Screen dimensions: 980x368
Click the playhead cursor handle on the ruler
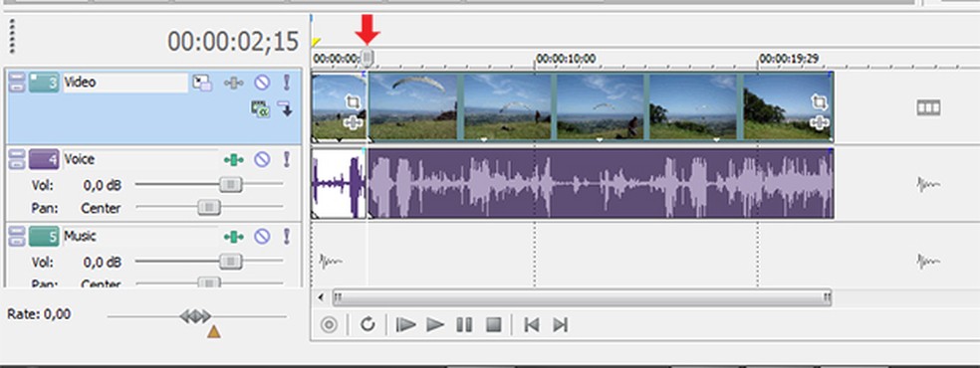coord(367,58)
